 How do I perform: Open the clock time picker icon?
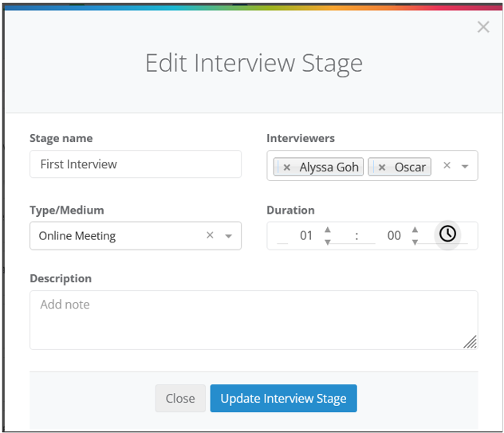click(447, 234)
